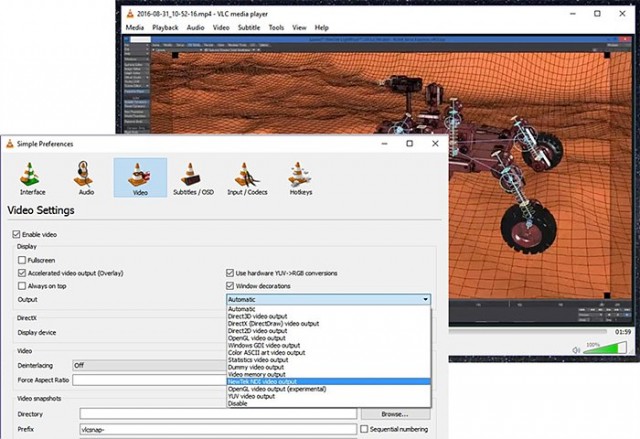Click the VLC cone icon in Simple Preferences title

(10, 144)
